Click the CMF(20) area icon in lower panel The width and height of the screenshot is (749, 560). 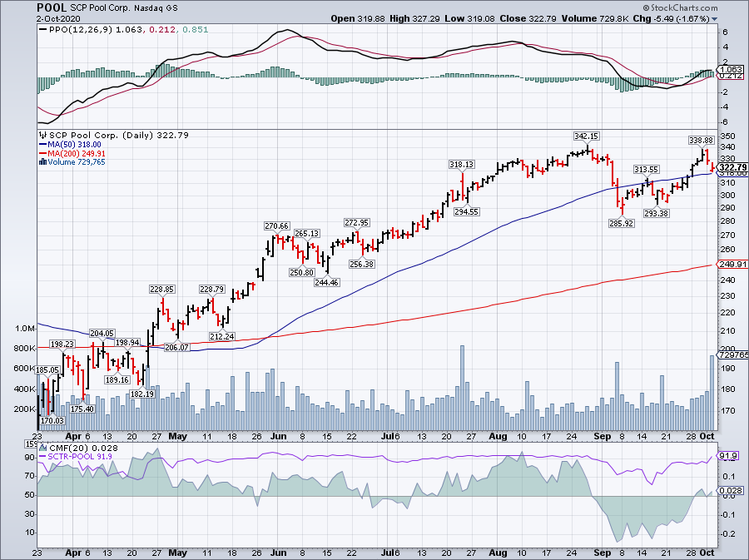tap(43, 448)
